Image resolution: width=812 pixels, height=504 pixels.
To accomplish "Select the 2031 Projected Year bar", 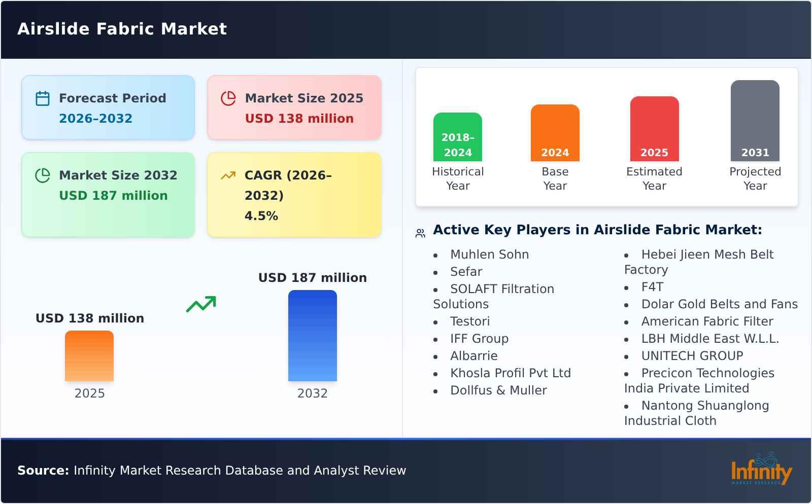I will pyautogui.click(x=755, y=119).
